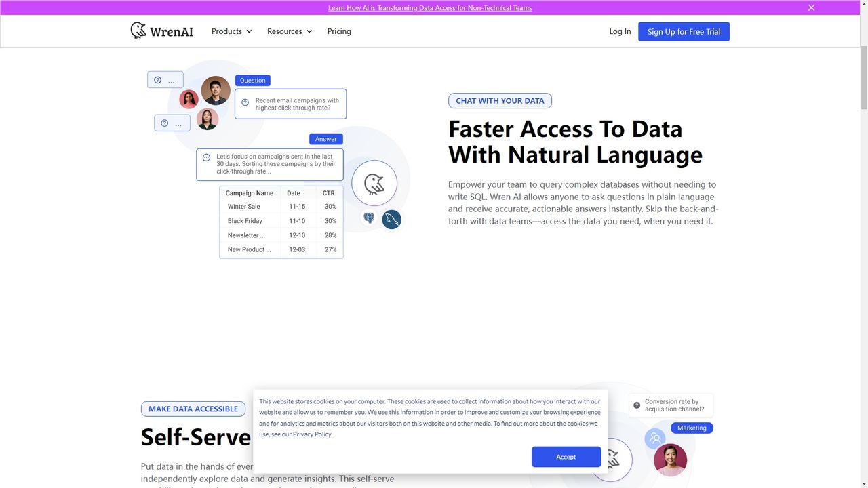Click the 12-03 date cell

coord(297,249)
